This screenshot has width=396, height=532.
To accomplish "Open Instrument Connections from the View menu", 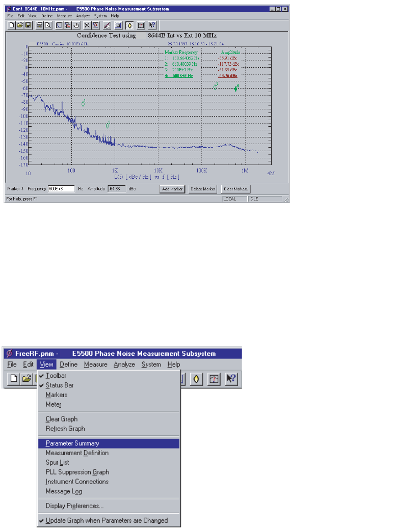I will pyautogui.click(x=109, y=482).
